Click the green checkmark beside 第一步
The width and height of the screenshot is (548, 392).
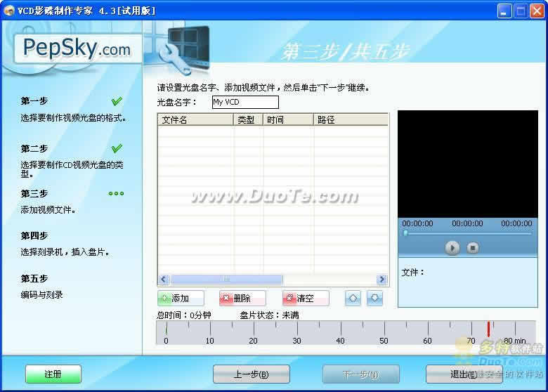click(117, 101)
